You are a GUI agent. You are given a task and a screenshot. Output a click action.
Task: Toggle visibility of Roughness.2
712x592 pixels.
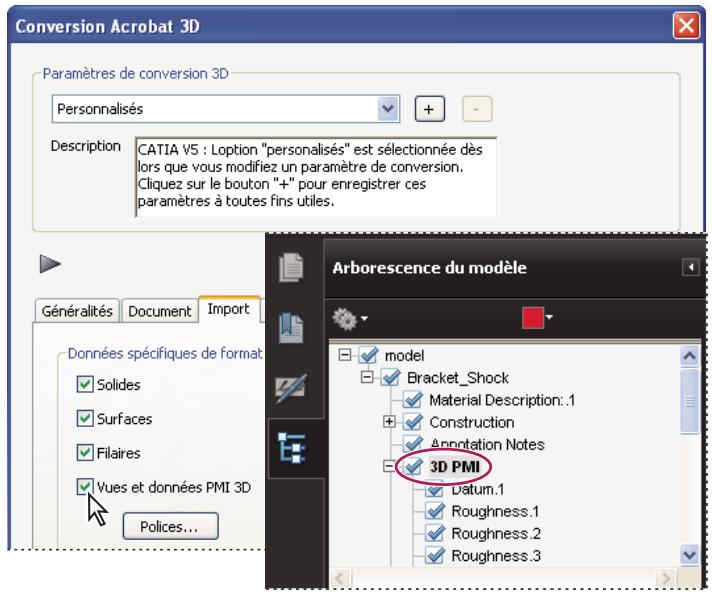[x=435, y=533]
